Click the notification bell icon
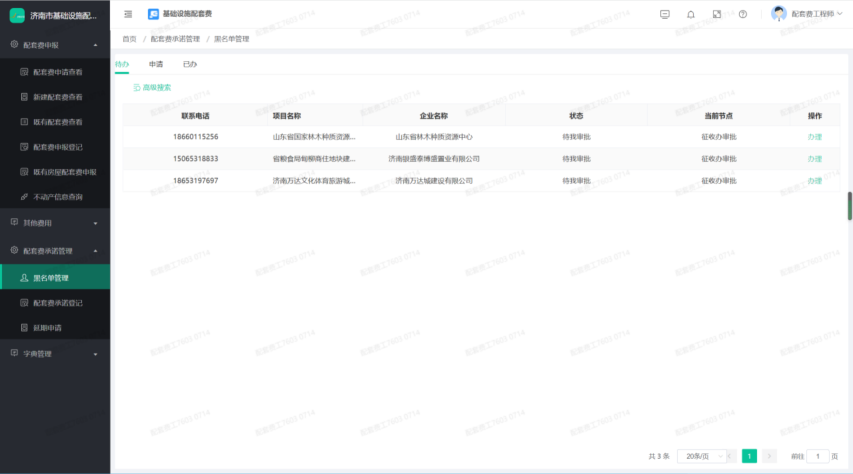 pos(691,14)
